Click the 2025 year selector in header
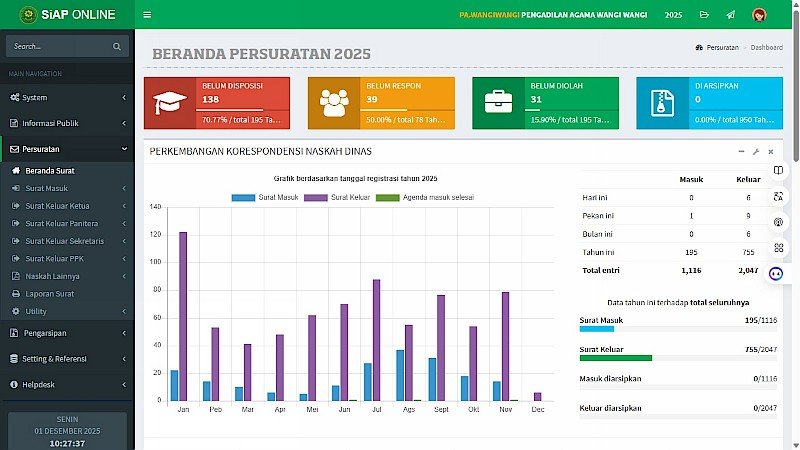This screenshot has height=450, width=800. click(x=674, y=15)
